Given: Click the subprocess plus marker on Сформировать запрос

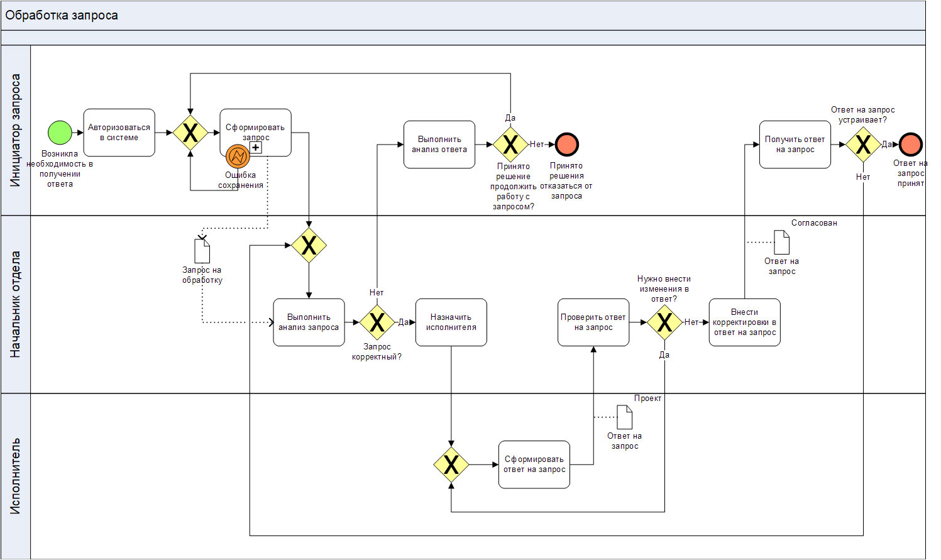Looking at the screenshot, I should (256, 148).
